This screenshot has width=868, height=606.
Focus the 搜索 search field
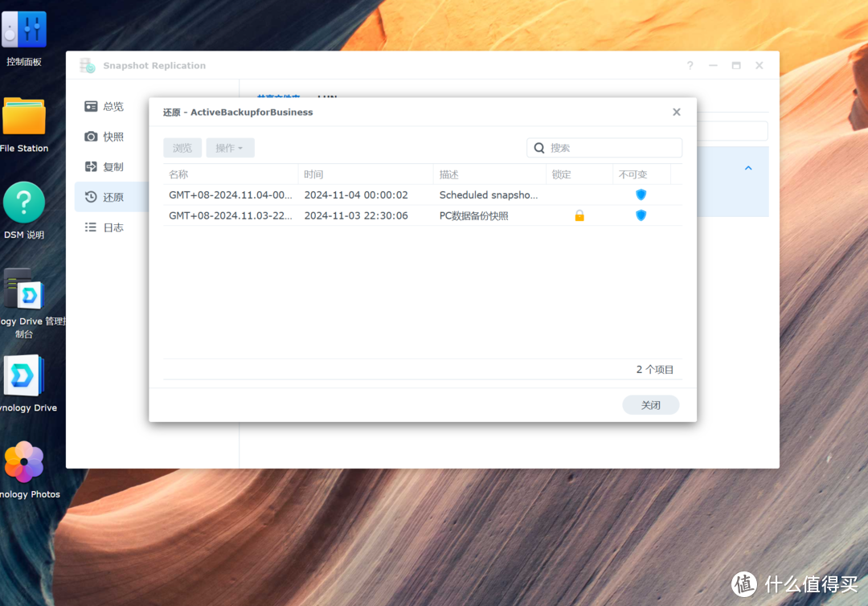coord(612,148)
